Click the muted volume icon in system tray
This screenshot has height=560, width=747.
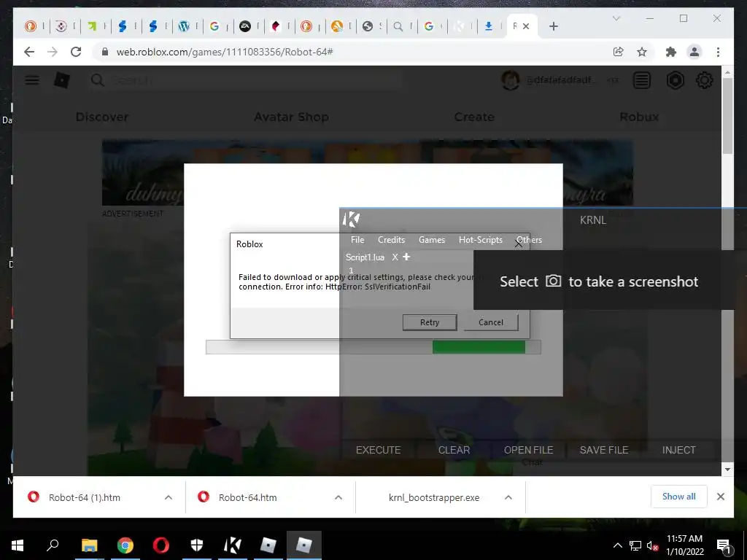pos(652,545)
